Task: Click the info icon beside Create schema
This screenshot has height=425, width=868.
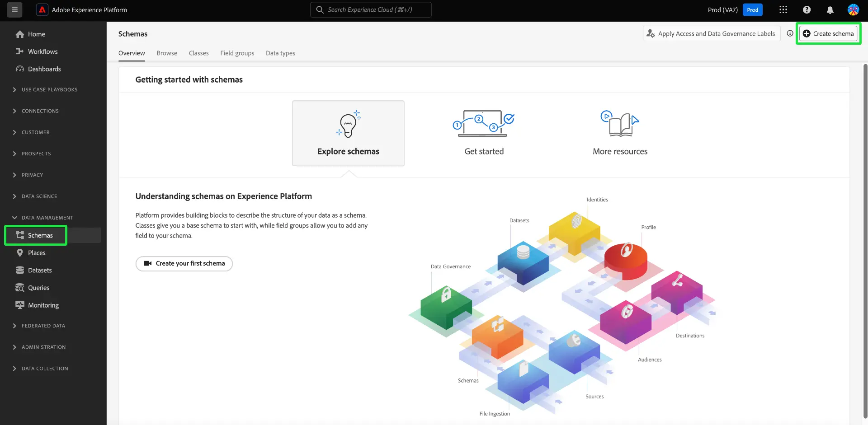Action: click(790, 33)
